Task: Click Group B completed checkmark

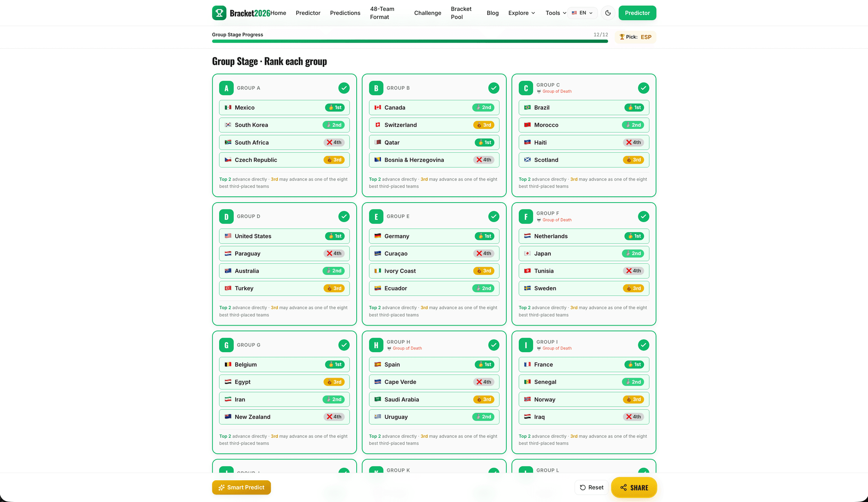Action: [x=494, y=88]
